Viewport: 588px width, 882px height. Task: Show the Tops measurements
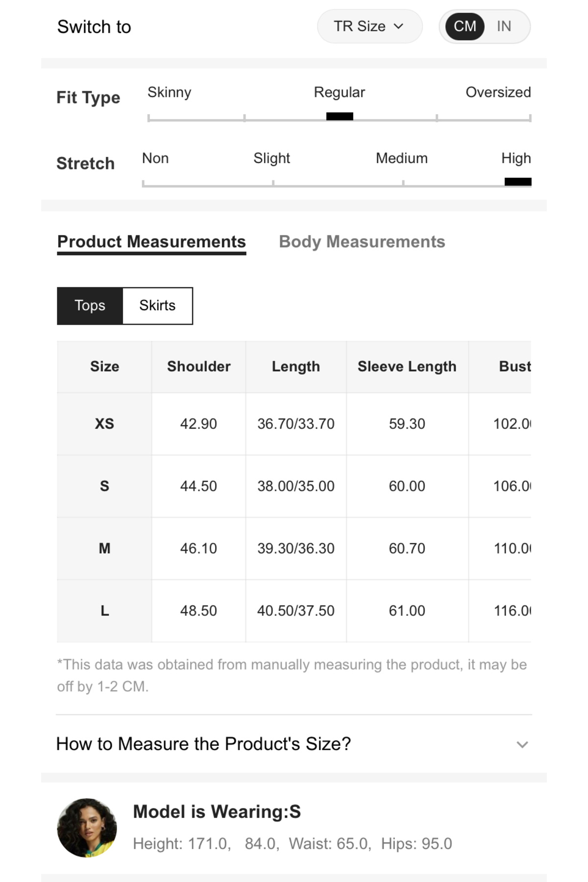[x=90, y=306]
